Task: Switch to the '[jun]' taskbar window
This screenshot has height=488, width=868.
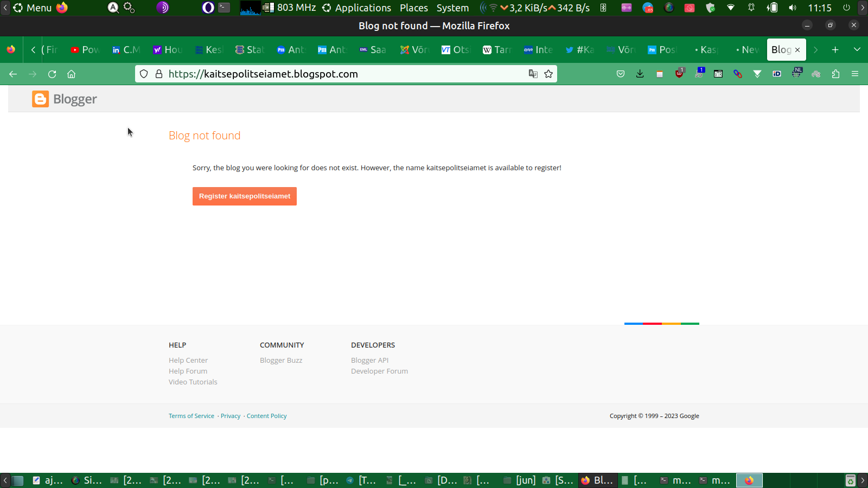Action: pos(520,480)
